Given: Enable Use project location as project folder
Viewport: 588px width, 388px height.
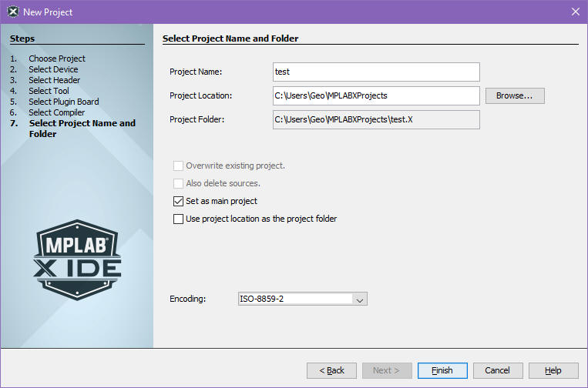Looking at the screenshot, I should pos(179,219).
